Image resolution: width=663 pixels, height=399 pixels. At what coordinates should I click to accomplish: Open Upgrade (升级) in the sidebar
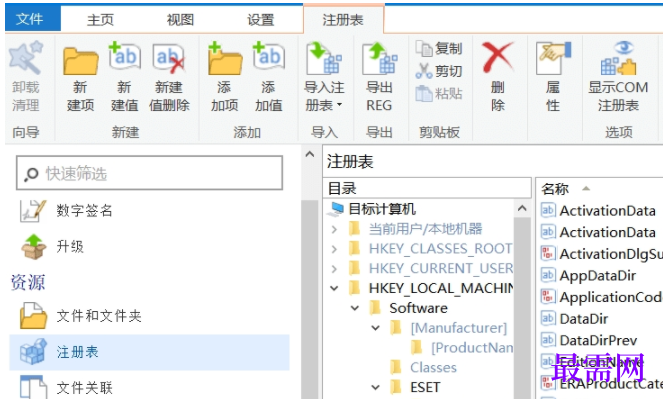(x=53, y=246)
